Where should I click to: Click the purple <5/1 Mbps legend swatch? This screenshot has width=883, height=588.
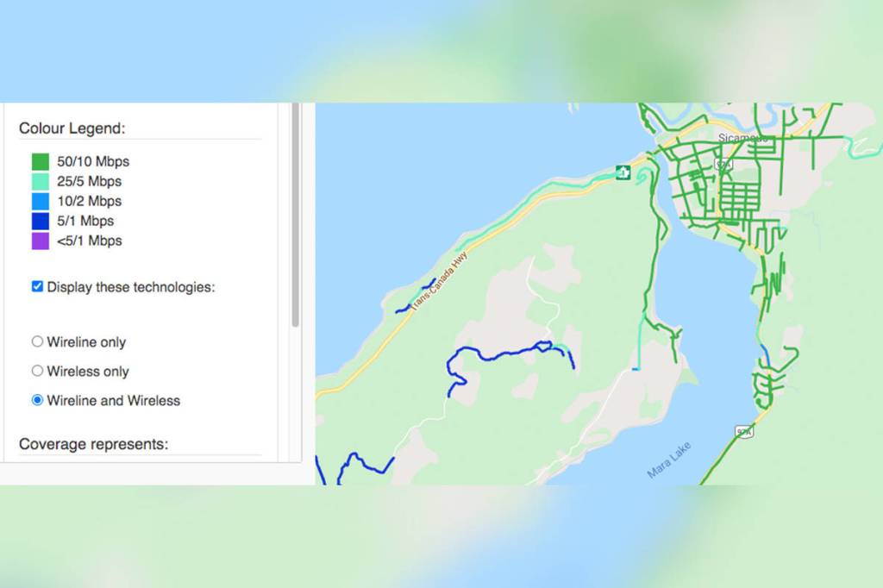pos(41,241)
